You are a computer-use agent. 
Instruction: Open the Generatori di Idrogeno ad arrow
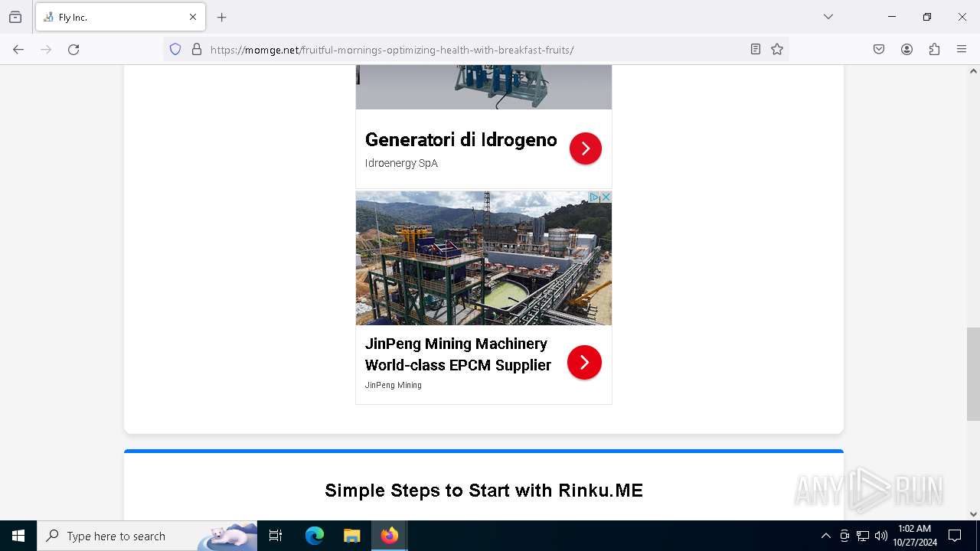(586, 148)
